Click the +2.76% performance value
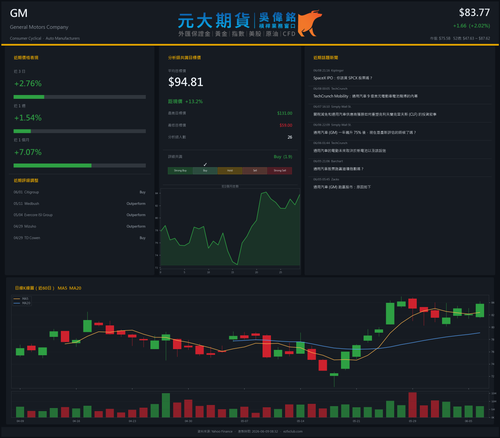 [28, 83]
